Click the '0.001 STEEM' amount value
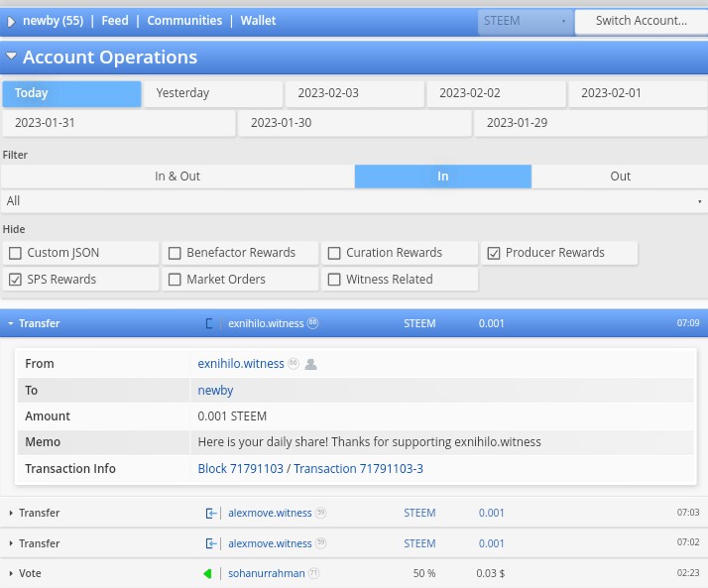 (x=232, y=416)
